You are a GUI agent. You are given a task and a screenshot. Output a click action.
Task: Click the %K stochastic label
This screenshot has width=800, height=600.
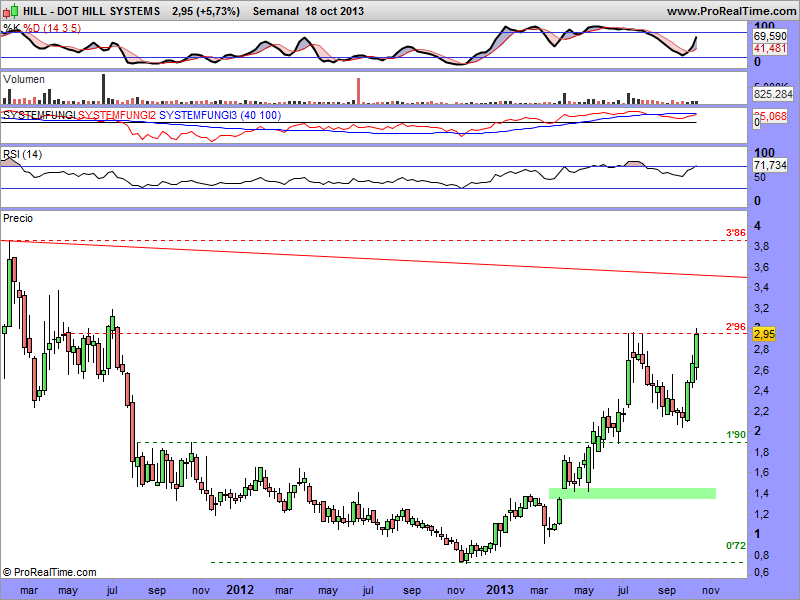click(11, 28)
